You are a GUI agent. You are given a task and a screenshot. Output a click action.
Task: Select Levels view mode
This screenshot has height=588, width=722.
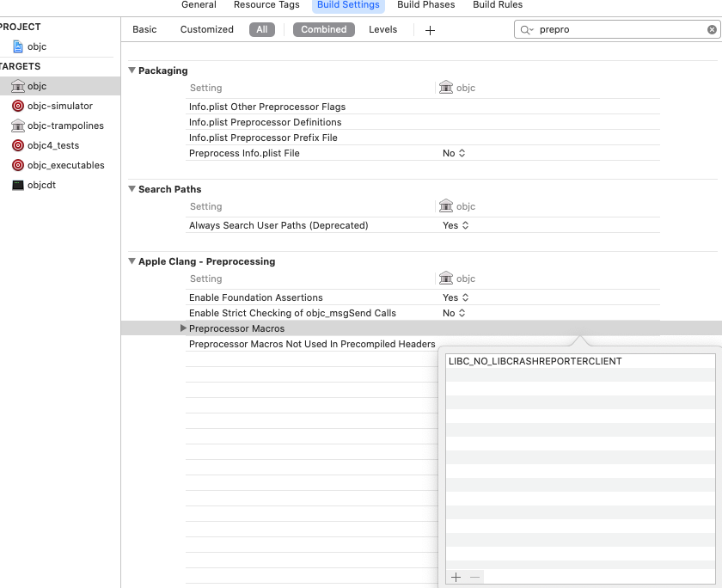pos(382,29)
